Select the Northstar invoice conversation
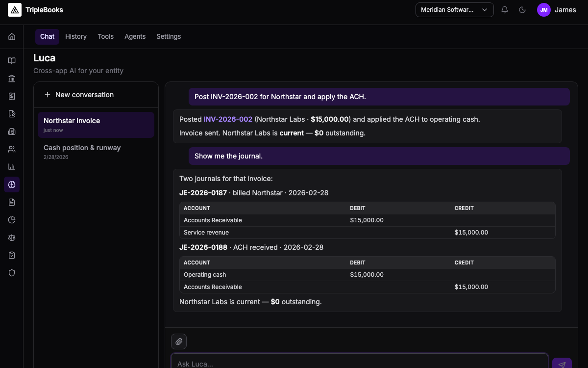Viewport: 588px width, 368px height. 96,125
